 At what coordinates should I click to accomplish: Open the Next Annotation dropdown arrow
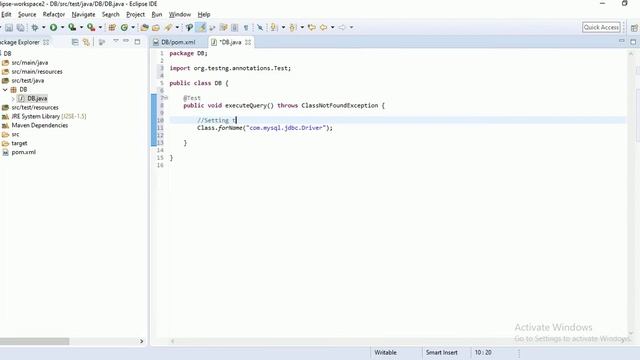283,27
